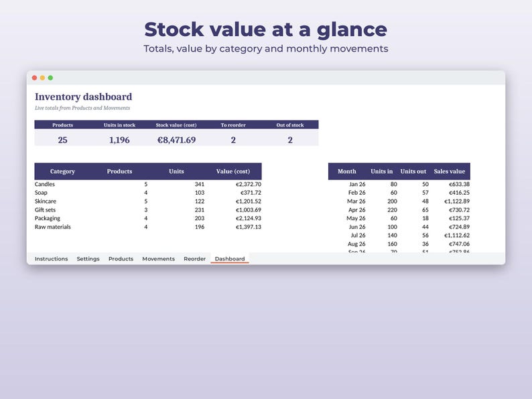Viewport: 532px width, 399px height.
Task: Select the Reorder tab
Action: 194,258
